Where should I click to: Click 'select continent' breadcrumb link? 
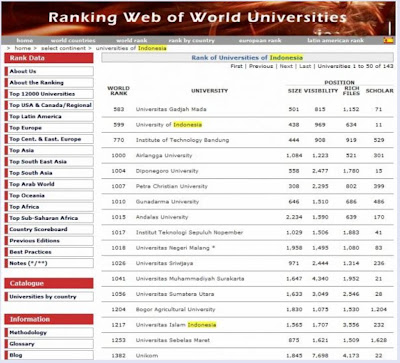tap(63, 48)
